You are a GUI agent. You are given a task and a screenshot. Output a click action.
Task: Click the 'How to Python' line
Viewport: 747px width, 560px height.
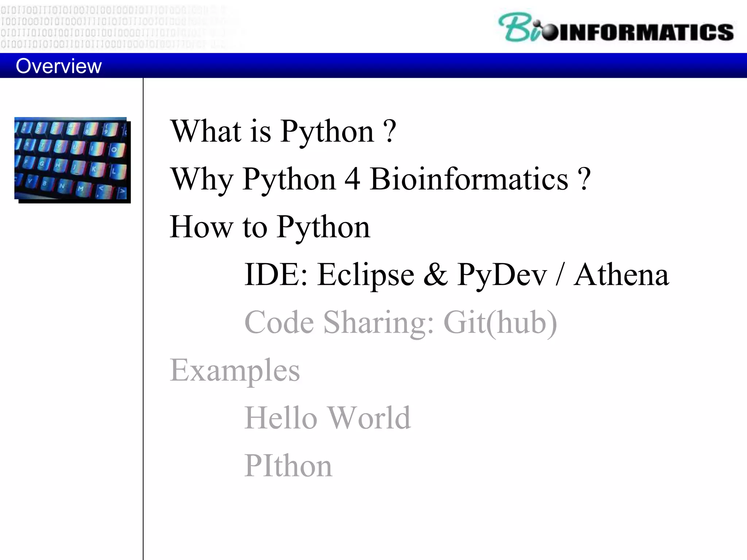click(x=270, y=228)
